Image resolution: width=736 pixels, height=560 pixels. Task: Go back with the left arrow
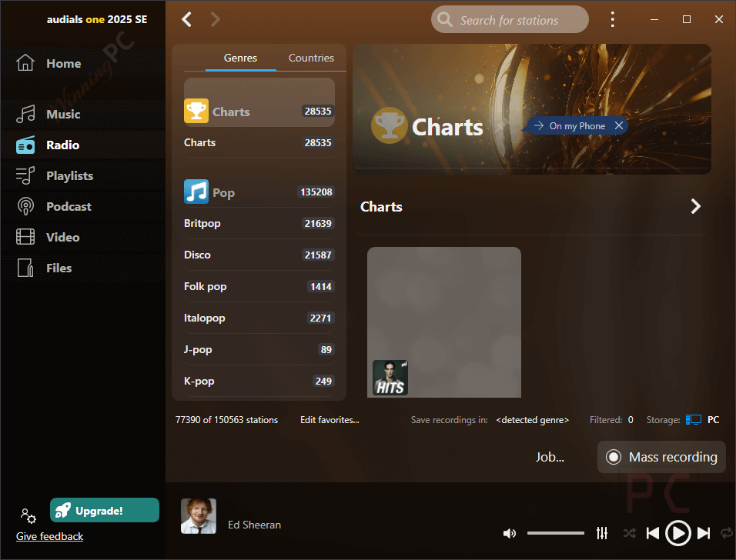[186, 19]
